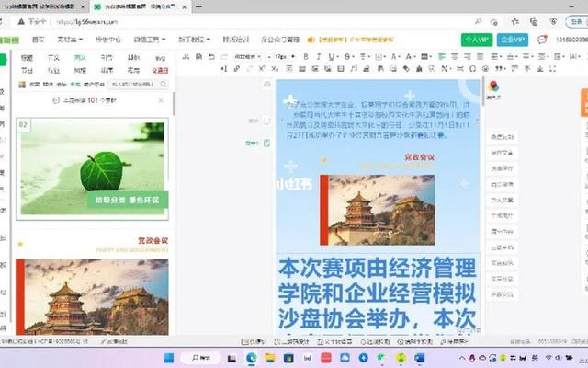The width and height of the screenshot is (588, 368).
Task: Click the taskbar search box
Action: click(201, 358)
